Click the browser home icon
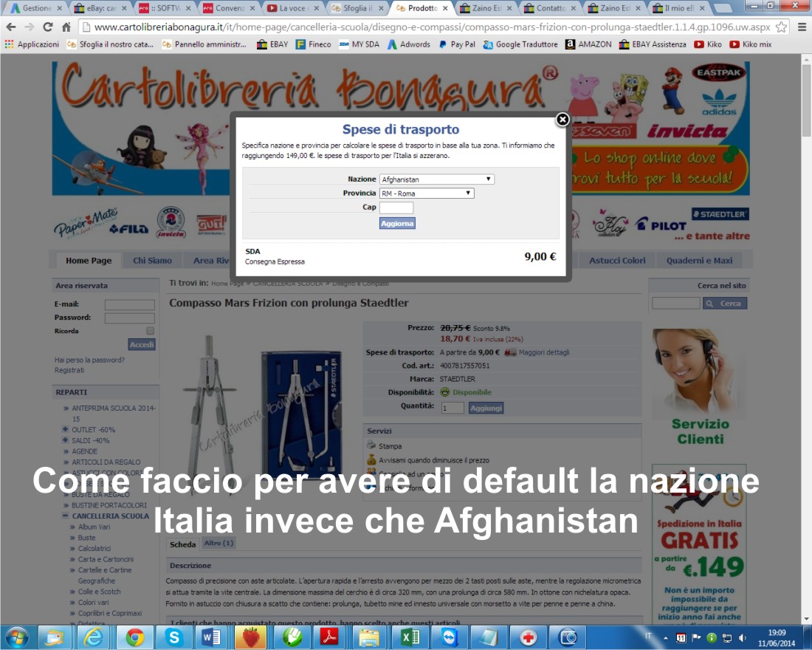This screenshot has width=812, height=650. point(66,27)
